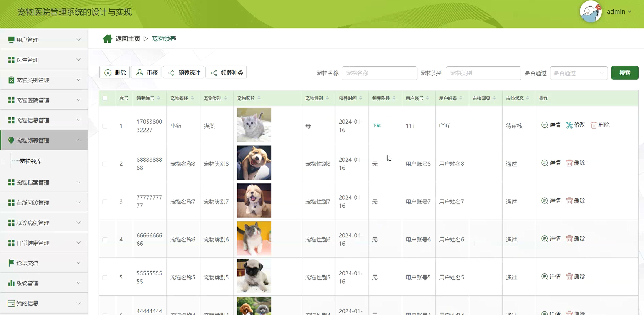Open 详情 for row 宠物名称6
This screenshot has height=315, width=644.
pos(551,239)
